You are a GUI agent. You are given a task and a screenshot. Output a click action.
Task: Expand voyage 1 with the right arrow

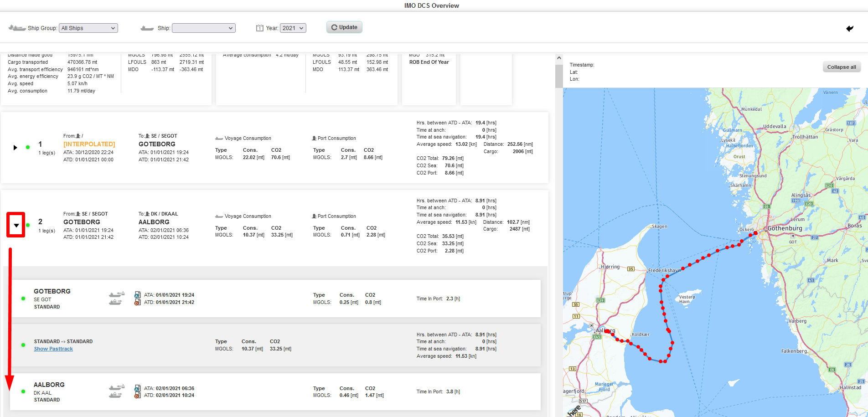coord(15,148)
